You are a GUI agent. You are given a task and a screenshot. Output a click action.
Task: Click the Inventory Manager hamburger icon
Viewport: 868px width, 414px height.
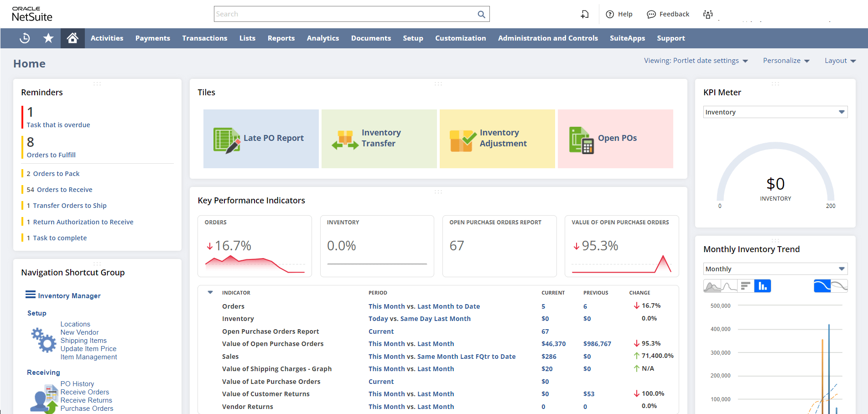coord(31,295)
